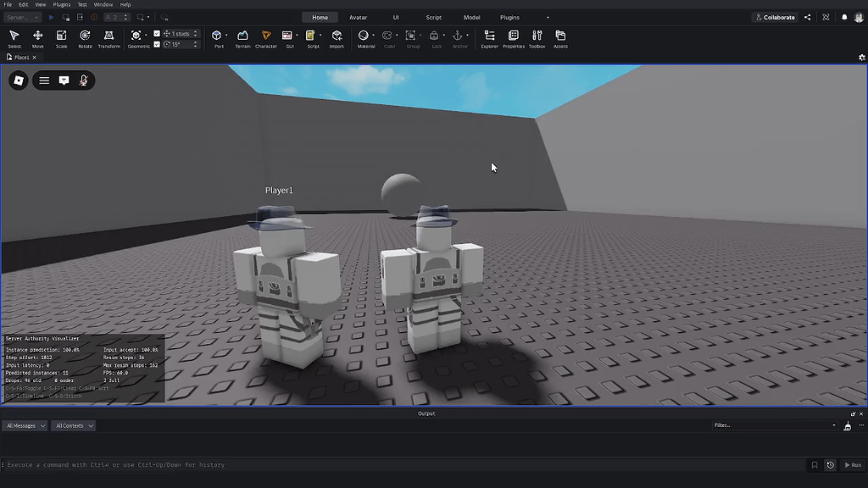Open the Edit menu
Screen dimensions: 868x488
point(23,4)
